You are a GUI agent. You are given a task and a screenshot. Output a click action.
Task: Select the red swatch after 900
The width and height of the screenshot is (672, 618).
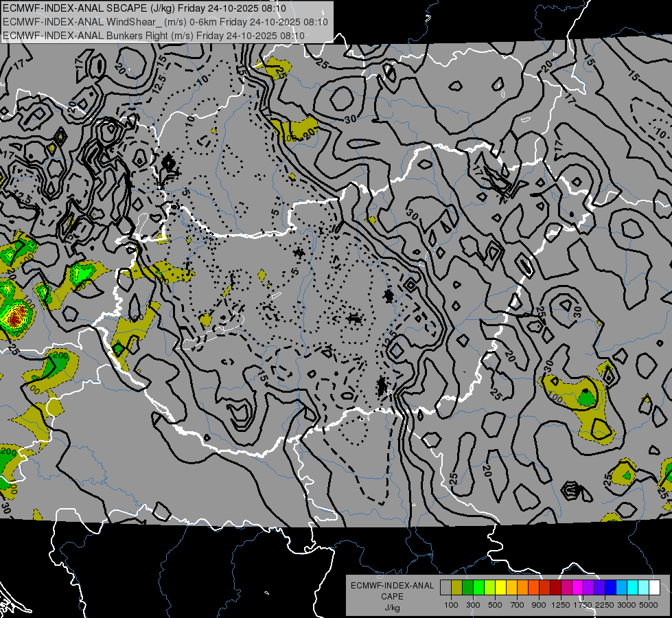click(545, 588)
